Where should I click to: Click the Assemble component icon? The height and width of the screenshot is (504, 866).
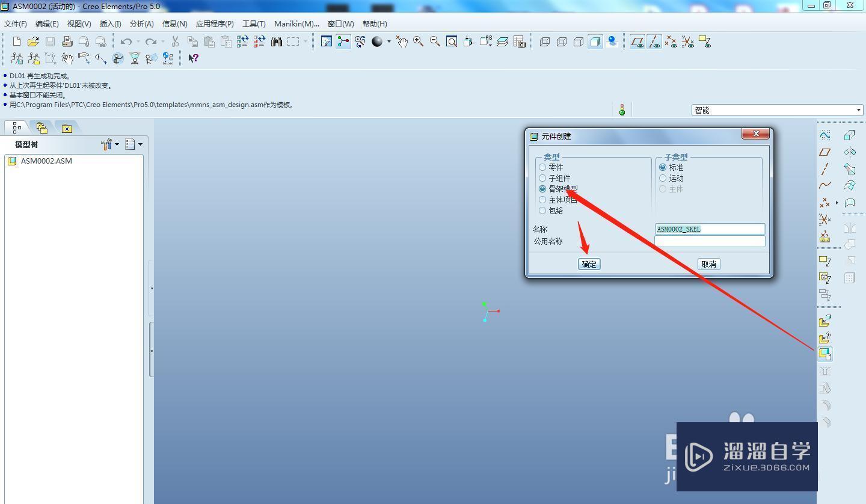(825, 321)
